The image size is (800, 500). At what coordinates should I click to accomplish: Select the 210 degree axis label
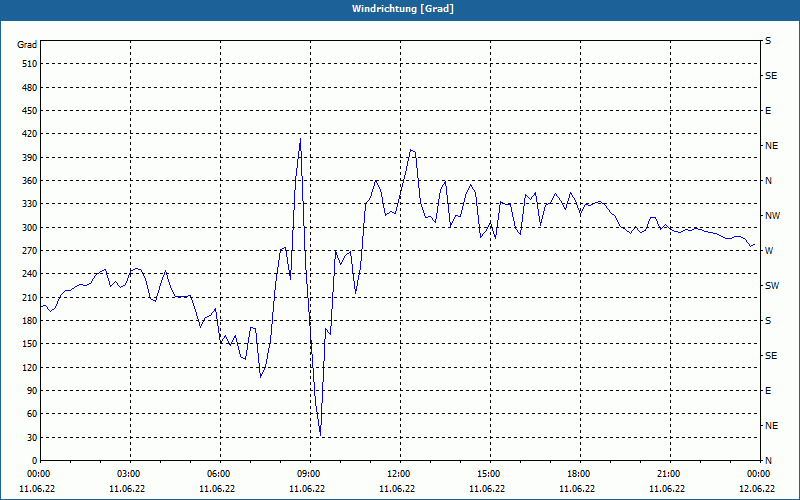pyautogui.click(x=30, y=297)
